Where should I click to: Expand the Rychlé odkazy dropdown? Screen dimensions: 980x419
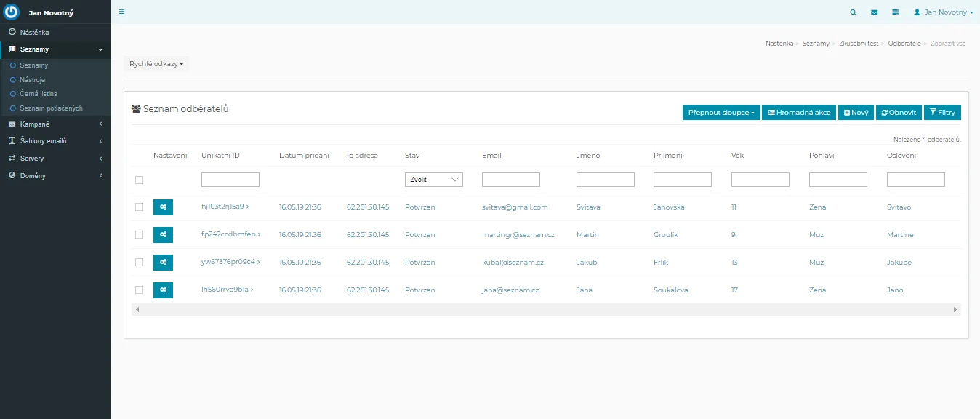point(156,64)
